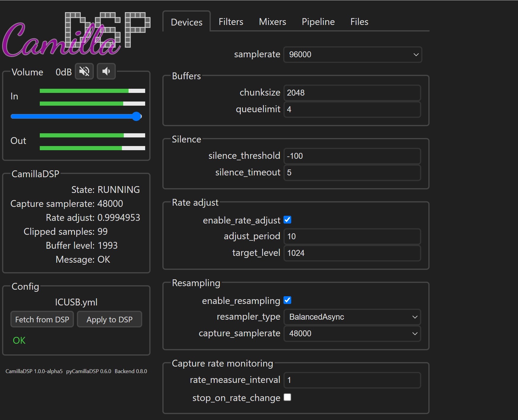Toggle the enable_resampling checkbox
The width and height of the screenshot is (518, 420).
pos(287,300)
